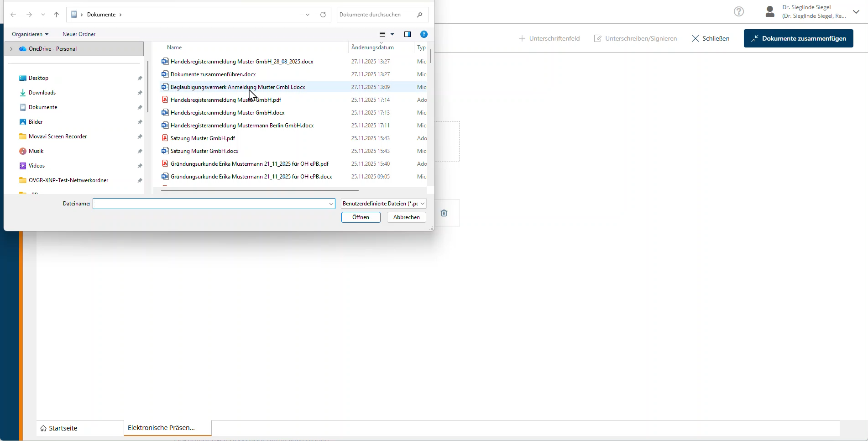Expand the Dateiname dropdown arrow

pyautogui.click(x=331, y=204)
